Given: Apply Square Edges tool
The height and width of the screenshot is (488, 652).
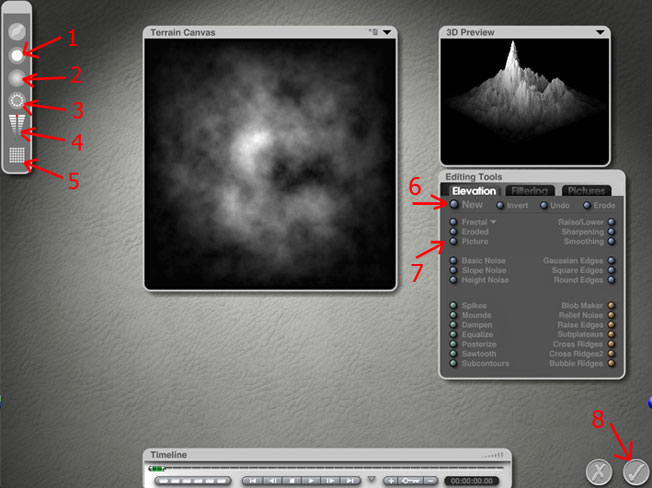Looking at the screenshot, I should click(x=612, y=270).
